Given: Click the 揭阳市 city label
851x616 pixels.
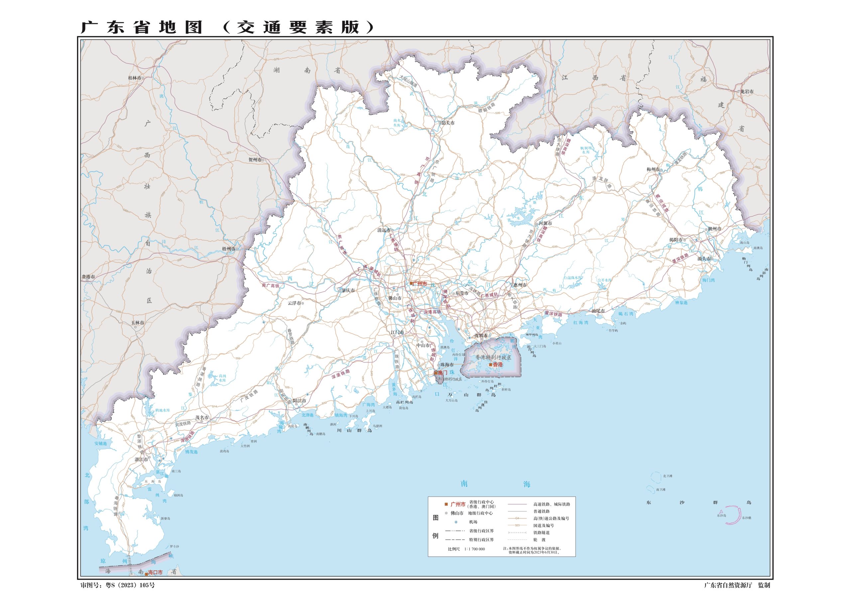Looking at the screenshot, I should 676,240.
